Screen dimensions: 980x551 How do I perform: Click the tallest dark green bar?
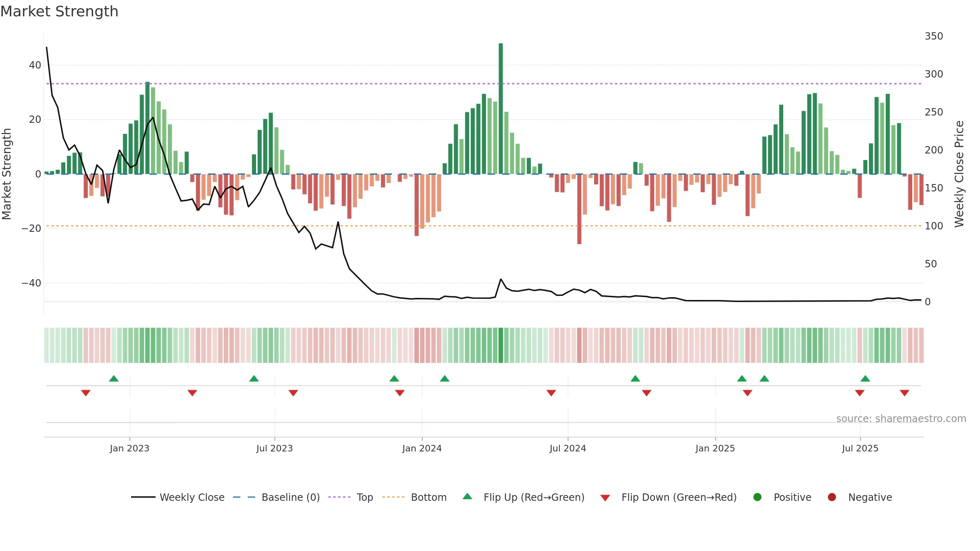(x=501, y=109)
